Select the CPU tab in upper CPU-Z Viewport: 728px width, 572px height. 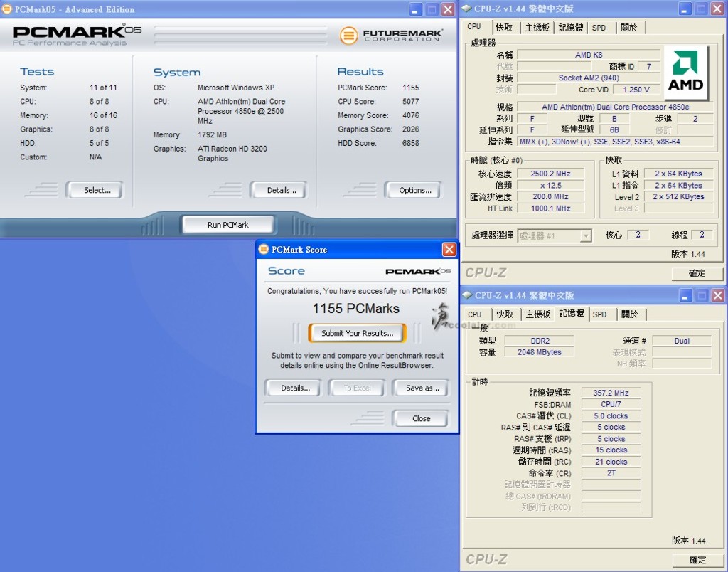(x=474, y=26)
